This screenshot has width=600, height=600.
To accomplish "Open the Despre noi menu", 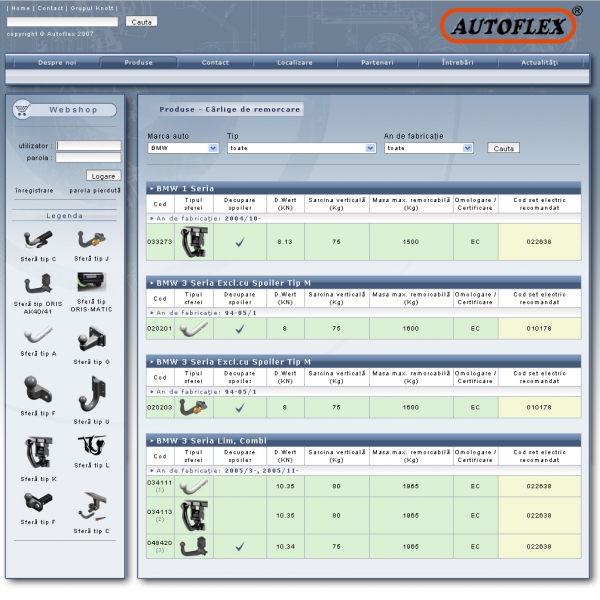I will 57,62.
